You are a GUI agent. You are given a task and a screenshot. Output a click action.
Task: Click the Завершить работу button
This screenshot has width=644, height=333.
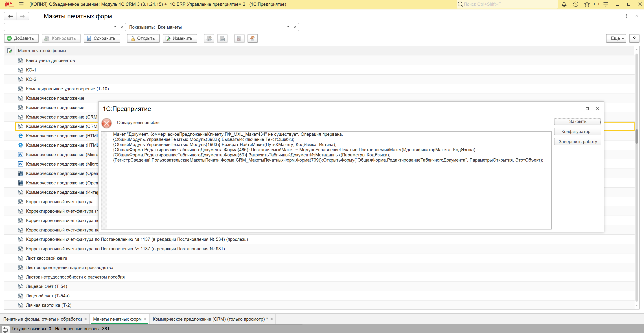click(578, 142)
